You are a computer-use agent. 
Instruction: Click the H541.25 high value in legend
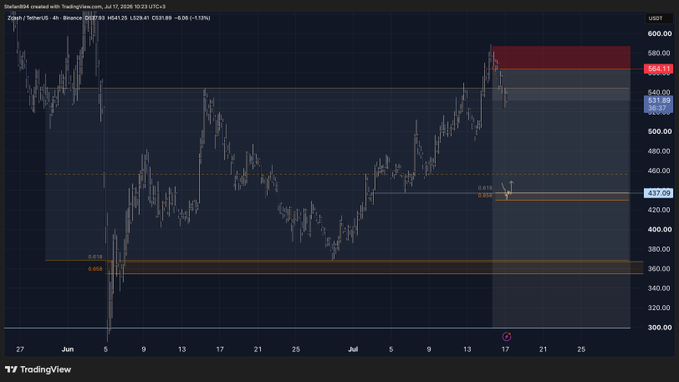[117, 18]
